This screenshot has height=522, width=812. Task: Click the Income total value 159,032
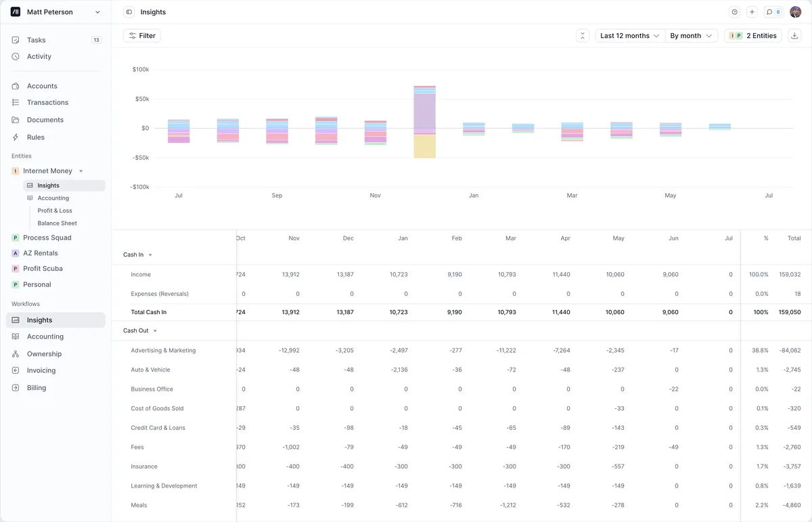790,275
